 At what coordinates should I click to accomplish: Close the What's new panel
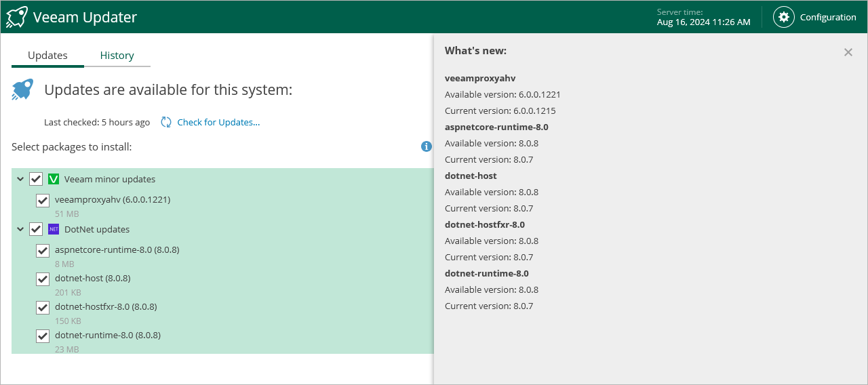(x=848, y=52)
